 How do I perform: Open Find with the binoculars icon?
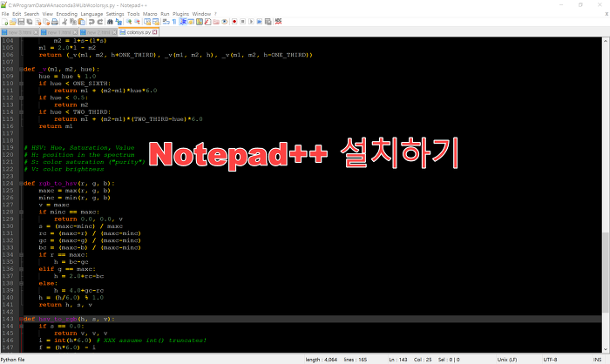[x=110, y=22]
